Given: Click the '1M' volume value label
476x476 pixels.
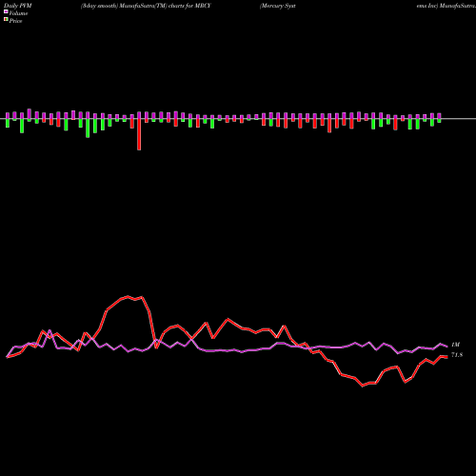Looking at the screenshot, I should pos(455,345).
